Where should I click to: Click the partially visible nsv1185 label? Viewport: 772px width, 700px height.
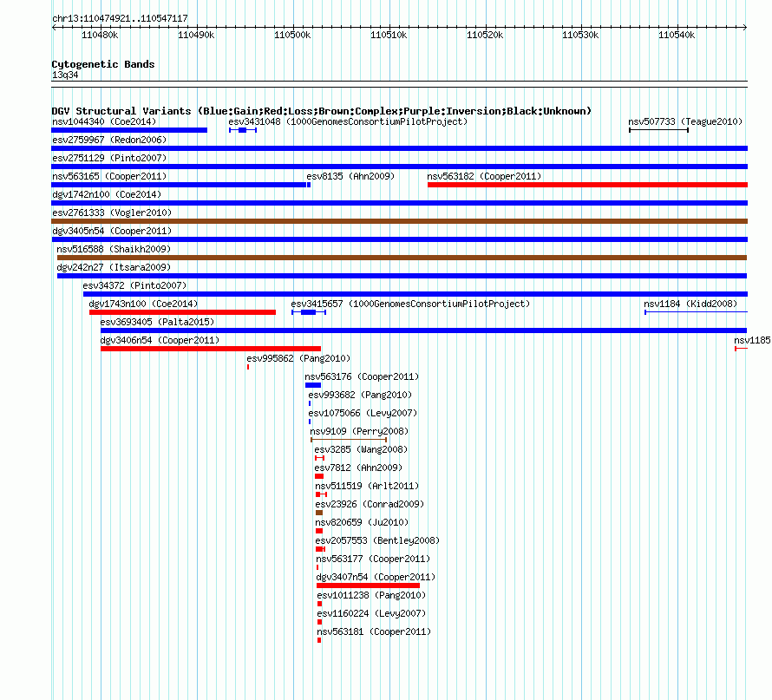click(x=752, y=340)
